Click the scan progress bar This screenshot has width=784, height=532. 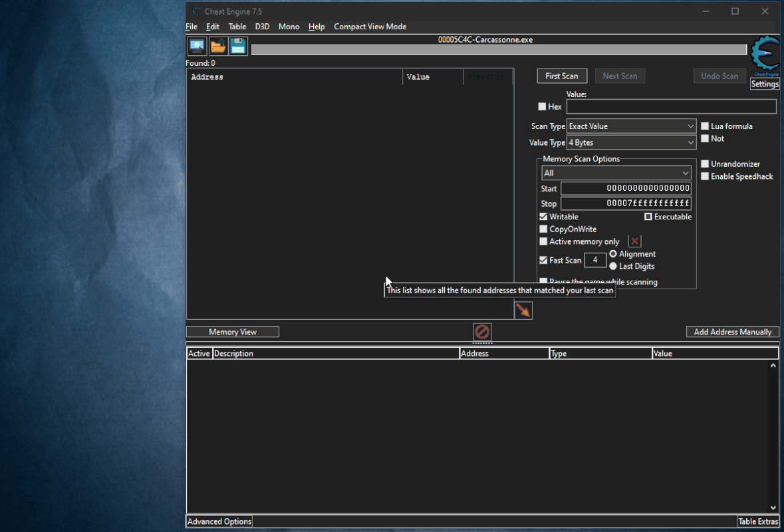(499, 49)
